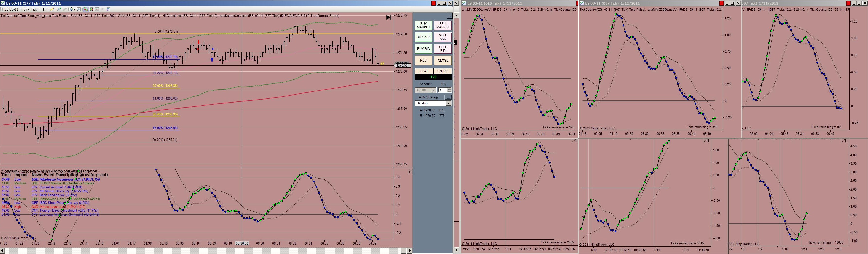
Task: Jump to latest bar arrow icon
Action: coord(389,18)
